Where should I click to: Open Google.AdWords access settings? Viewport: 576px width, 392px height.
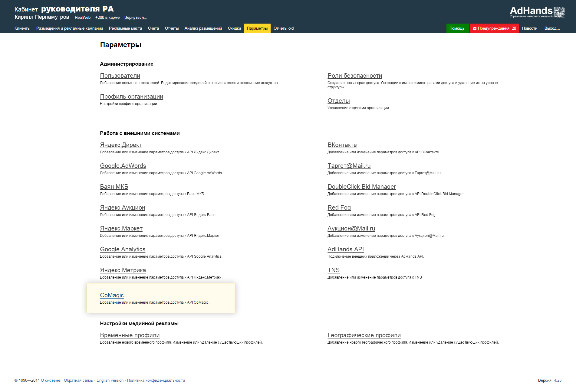tap(123, 166)
